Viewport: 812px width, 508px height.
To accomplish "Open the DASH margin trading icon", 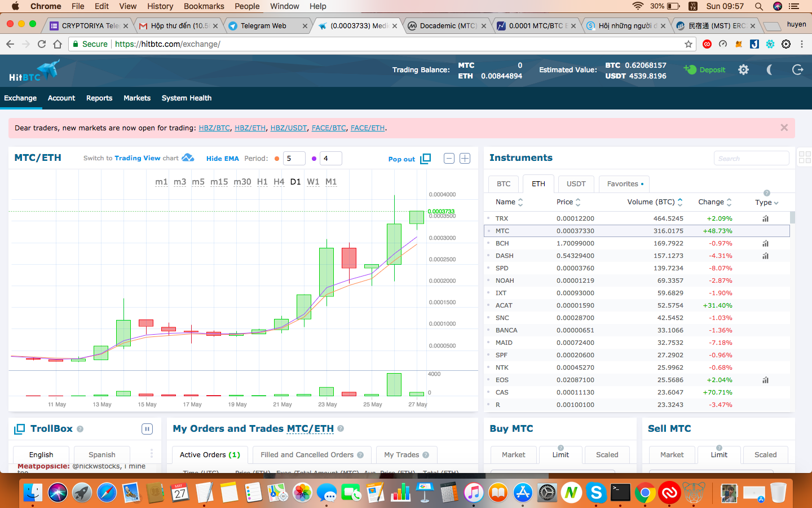I will (x=765, y=256).
